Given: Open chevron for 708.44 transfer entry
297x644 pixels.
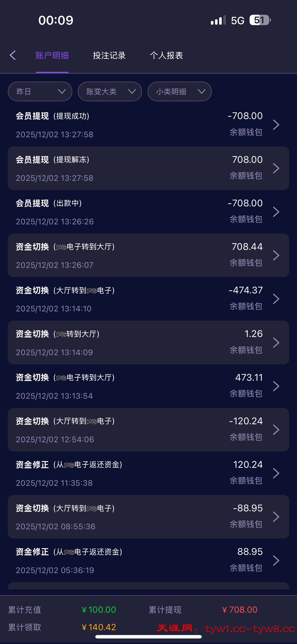Looking at the screenshot, I should (276, 255).
